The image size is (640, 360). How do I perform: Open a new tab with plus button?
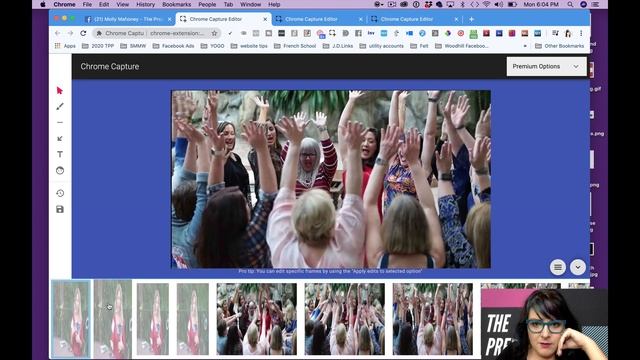click(471, 19)
